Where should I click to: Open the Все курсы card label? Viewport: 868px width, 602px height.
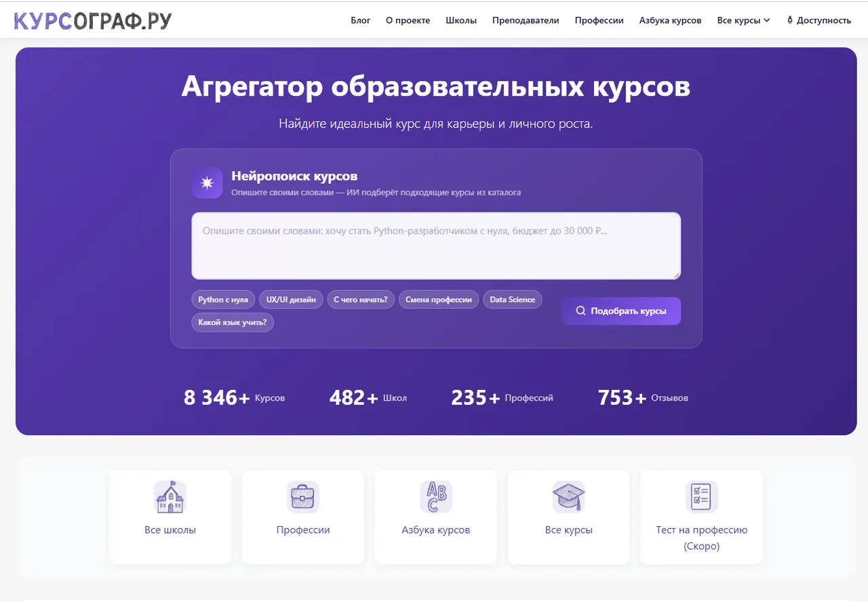coord(569,530)
